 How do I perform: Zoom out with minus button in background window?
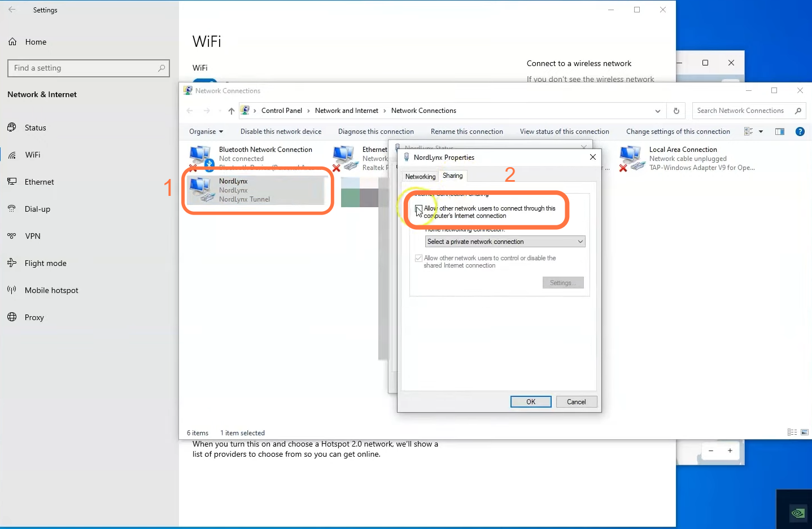[711, 451]
